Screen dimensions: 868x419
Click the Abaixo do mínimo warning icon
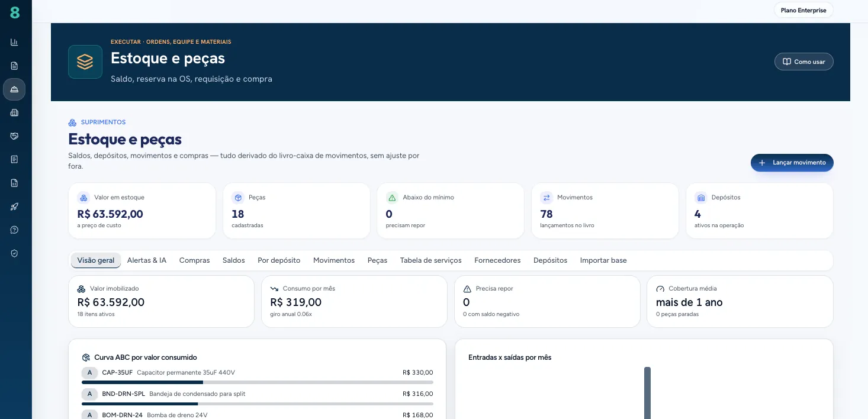pyautogui.click(x=392, y=198)
